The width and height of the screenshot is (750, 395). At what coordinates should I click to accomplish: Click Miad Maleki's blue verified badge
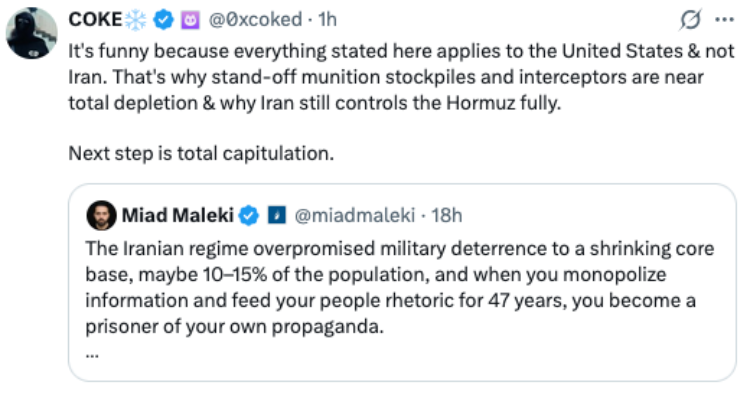pos(249,216)
